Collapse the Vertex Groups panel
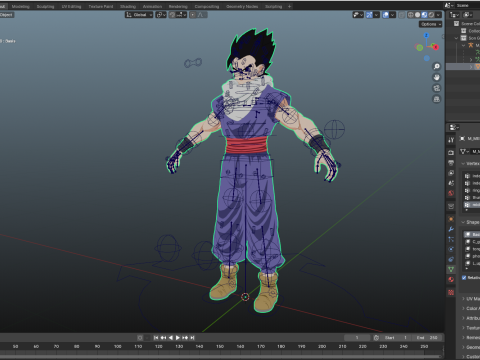 (x=463, y=163)
